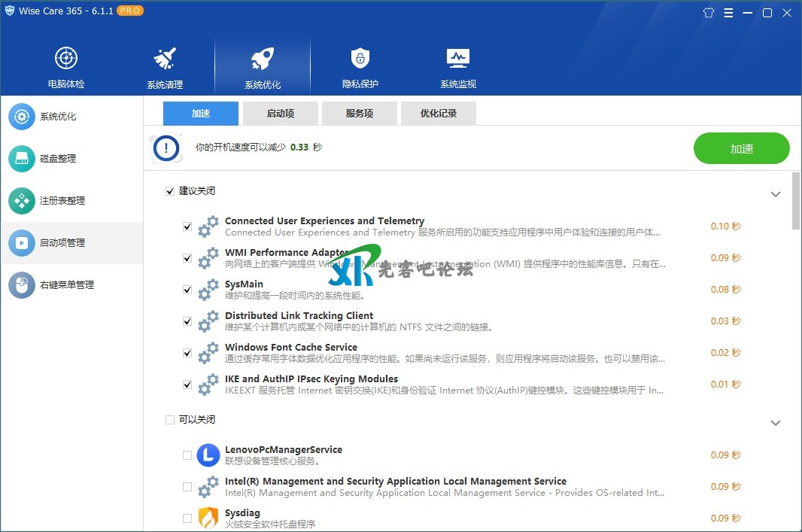Switch to the 优化记录 tab

click(438, 114)
